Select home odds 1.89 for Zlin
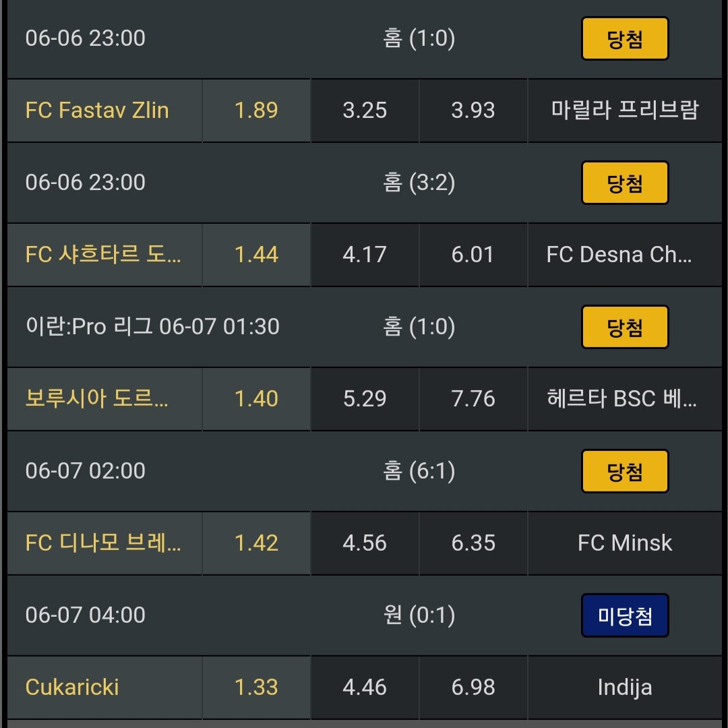The width and height of the screenshot is (728, 728). coord(256,111)
